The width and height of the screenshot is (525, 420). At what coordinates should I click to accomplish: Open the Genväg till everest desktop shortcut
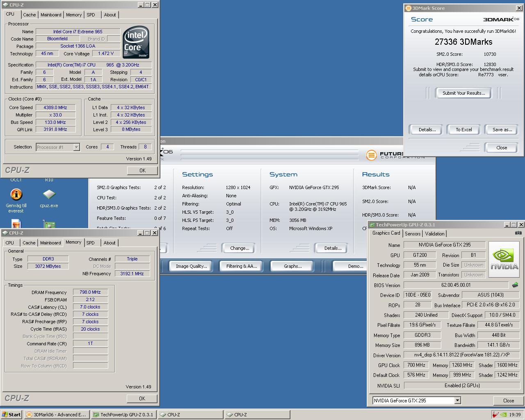16,200
